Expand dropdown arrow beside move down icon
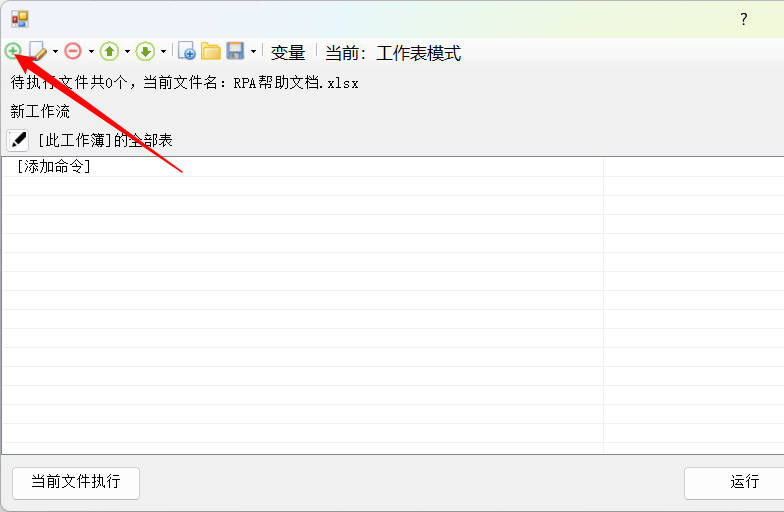 (x=163, y=51)
